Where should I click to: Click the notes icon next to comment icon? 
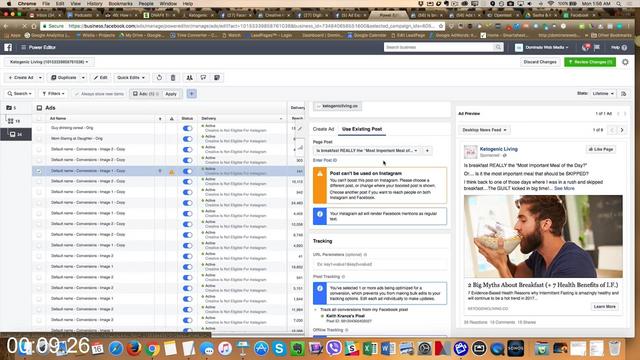[217, 78]
